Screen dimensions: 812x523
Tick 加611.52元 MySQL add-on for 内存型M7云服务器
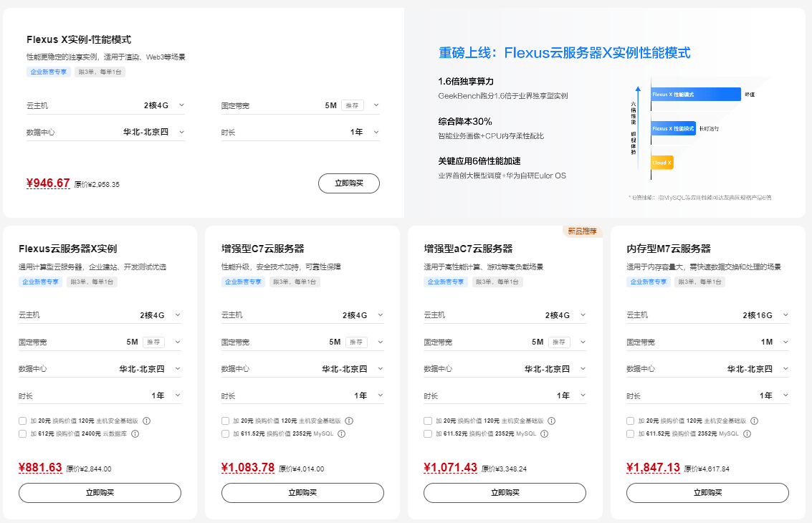[x=630, y=434]
